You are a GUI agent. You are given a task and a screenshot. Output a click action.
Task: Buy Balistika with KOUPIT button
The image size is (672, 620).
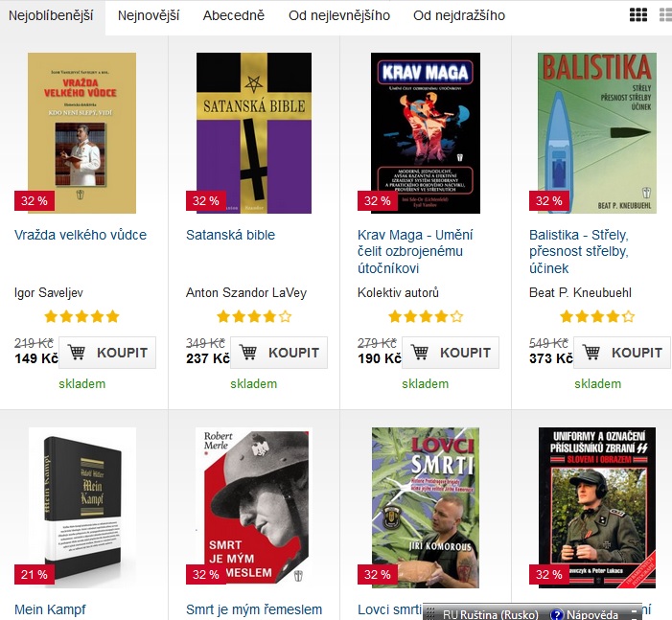622,353
